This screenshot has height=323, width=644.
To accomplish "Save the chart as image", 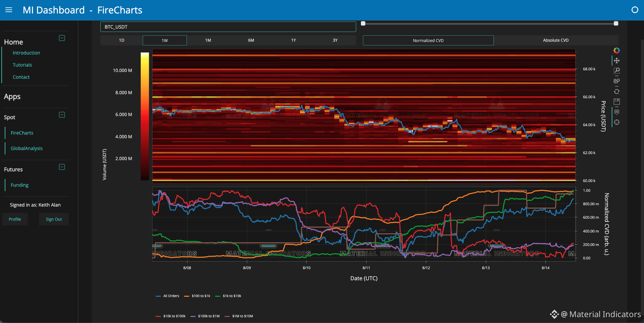I will [x=616, y=102].
